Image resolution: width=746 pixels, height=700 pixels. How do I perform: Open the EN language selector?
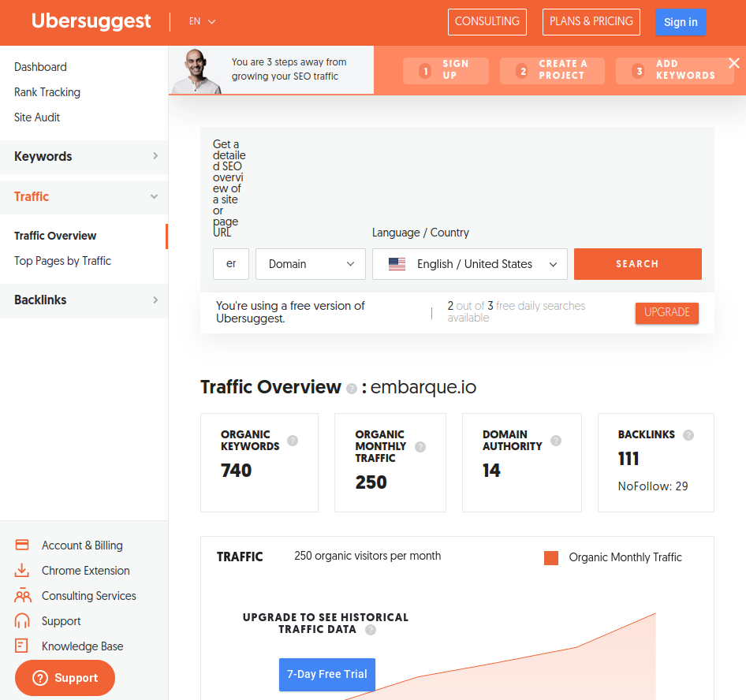[x=202, y=21]
